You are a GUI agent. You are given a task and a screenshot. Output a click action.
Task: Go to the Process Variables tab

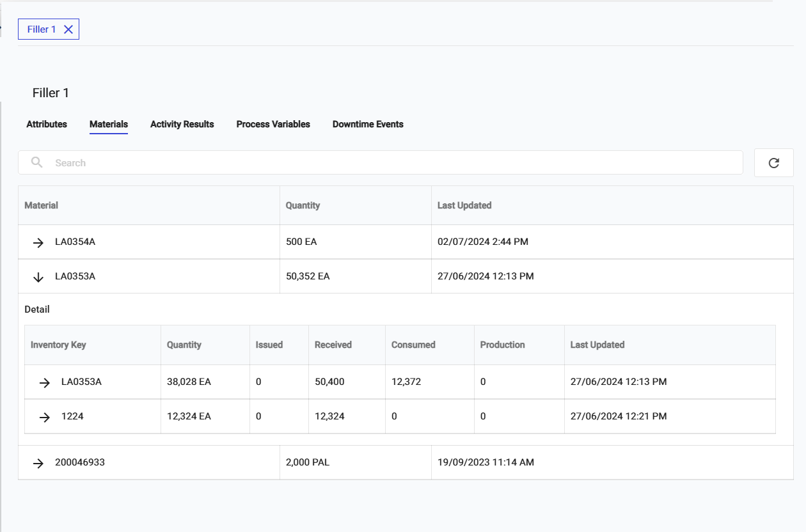pyautogui.click(x=273, y=124)
